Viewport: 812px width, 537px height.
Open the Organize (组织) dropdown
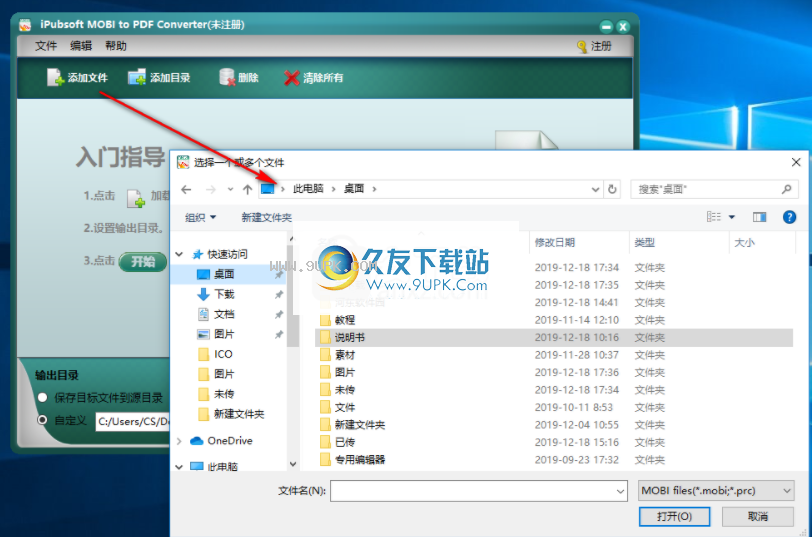click(200, 217)
